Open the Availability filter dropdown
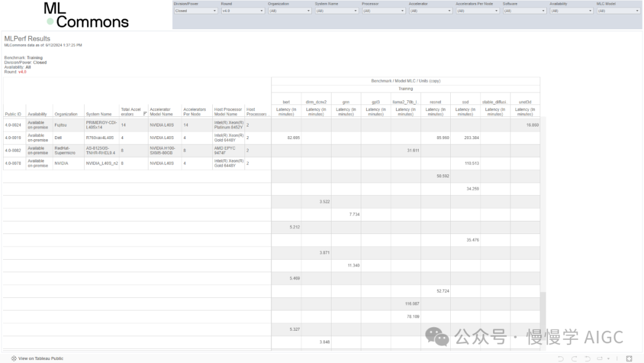644x363 pixels. coord(571,11)
